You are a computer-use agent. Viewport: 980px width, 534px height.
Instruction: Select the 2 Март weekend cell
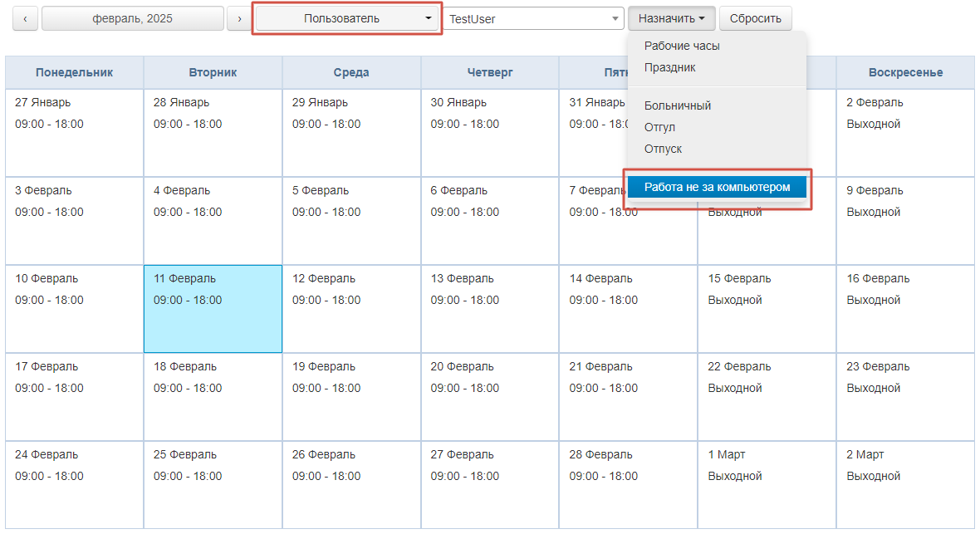coord(904,485)
